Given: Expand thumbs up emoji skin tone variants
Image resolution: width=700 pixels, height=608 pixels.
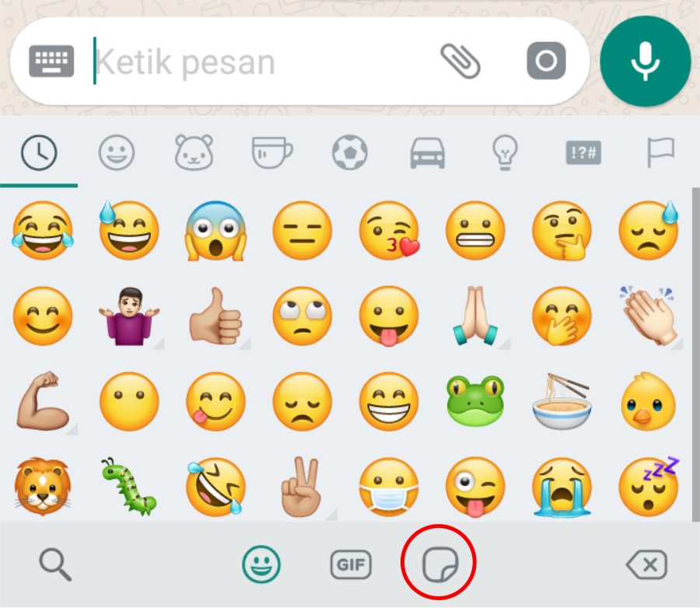Looking at the screenshot, I should pos(217,317).
